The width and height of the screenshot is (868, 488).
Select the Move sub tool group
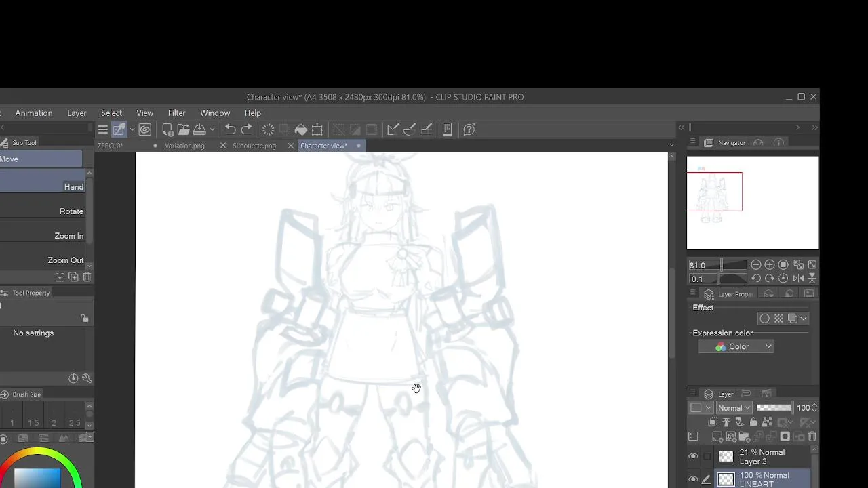[41, 159]
